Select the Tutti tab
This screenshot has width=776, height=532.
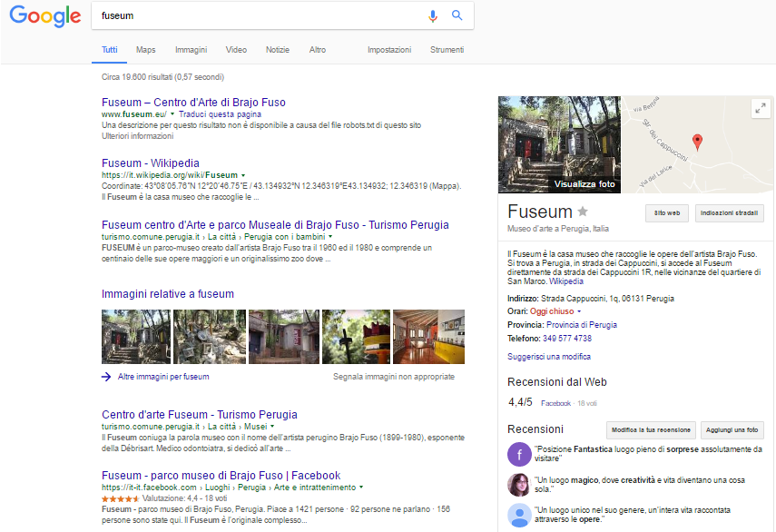point(110,50)
